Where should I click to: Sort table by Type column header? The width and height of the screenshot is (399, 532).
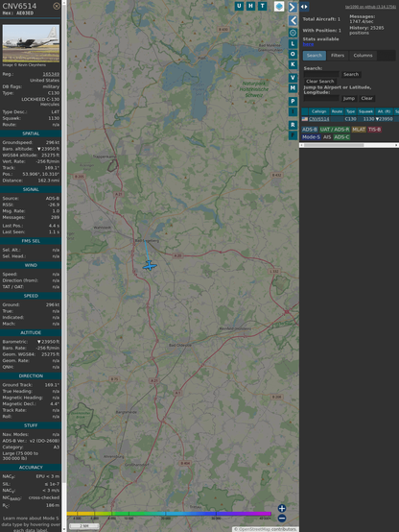(x=350, y=111)
